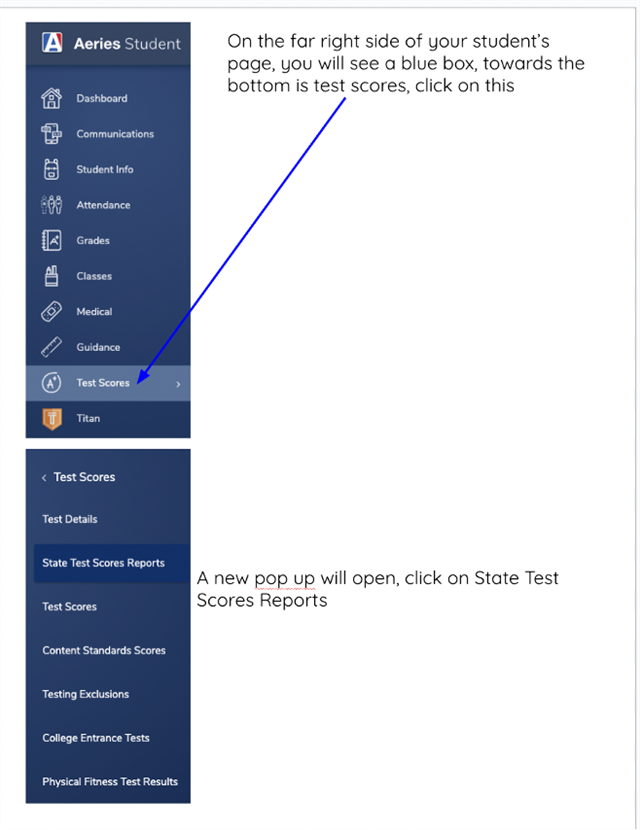Select the Classes pencil cup icon
The width and height of the screenshot is (640, 830).
point(51,276)
